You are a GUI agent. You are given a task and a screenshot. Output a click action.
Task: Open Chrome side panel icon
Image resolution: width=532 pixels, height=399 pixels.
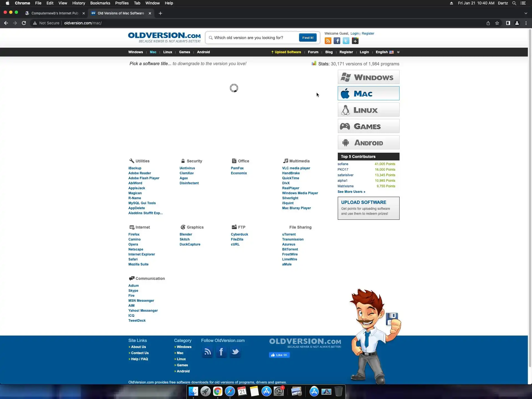[x=508, y=23]
